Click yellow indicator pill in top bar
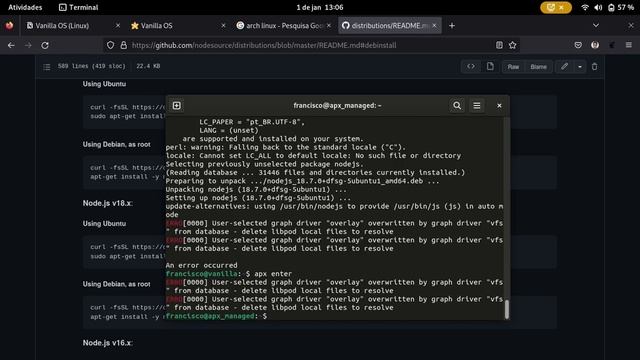The image size is (640, 360). point(556,7)
